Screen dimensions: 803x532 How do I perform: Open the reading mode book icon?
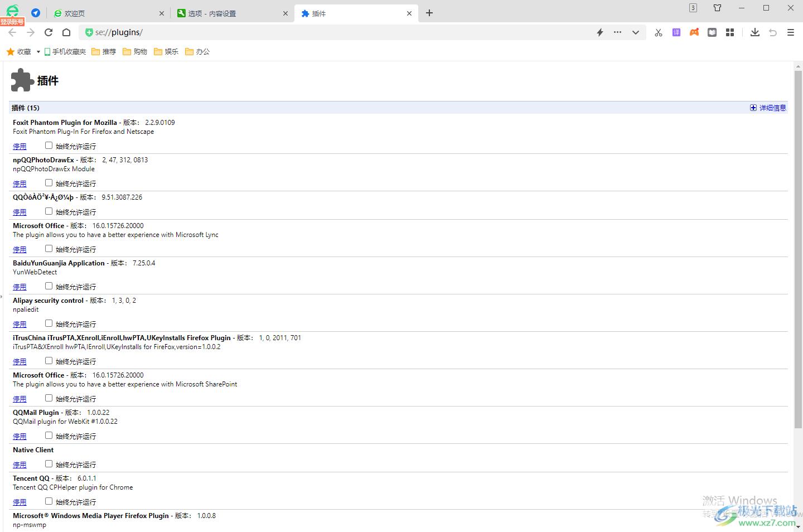point(712,32)
